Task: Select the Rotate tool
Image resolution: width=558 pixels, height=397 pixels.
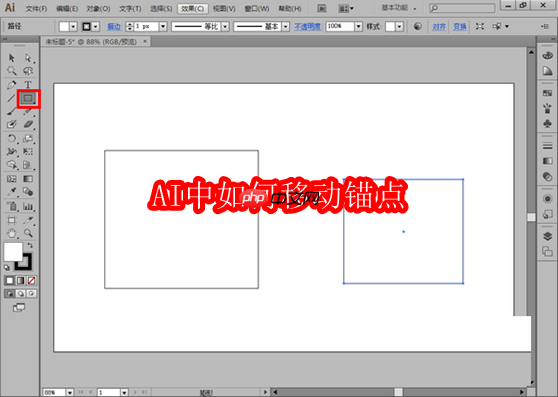Action: click(x=11, y=138)
